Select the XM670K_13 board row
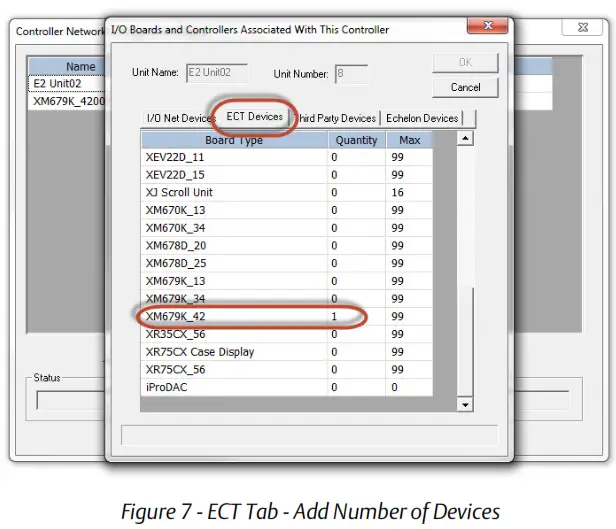The width and height of the screenshot is (616, 529). 287,210
